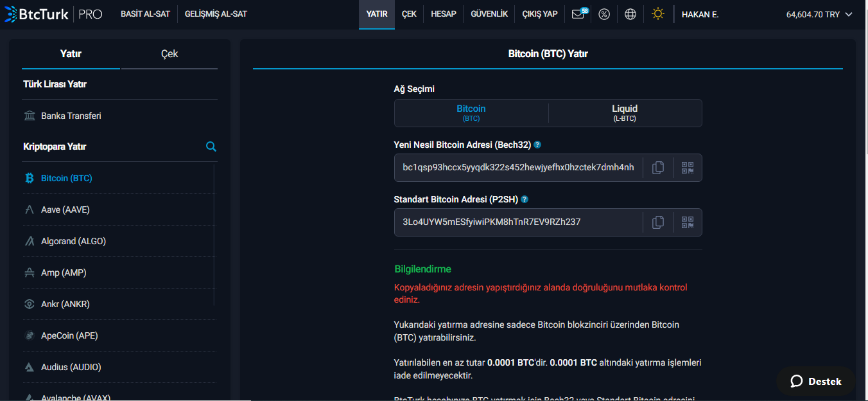Image resolution: width=868 pixels, height=401 pixels.
Task: Click the Bilgilendirme heading
Action: pos(422,269)
